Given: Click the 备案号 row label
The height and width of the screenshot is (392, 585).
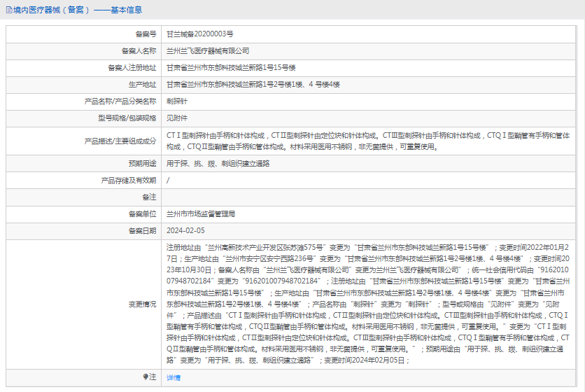Looking at the screenshot, I should [146, 34].
